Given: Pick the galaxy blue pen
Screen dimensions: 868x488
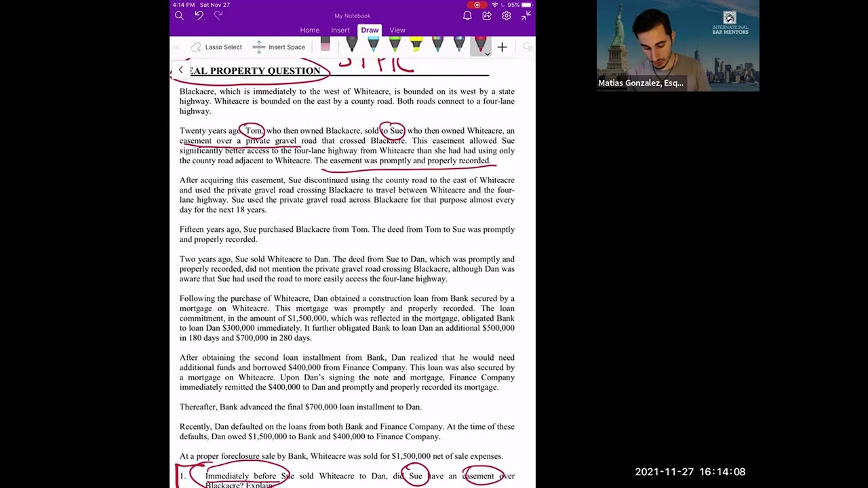Looking at the screenshot, I should click(459, 45).
